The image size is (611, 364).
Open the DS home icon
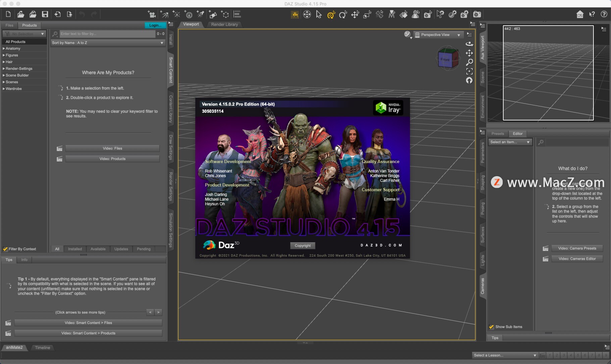coord(580,14)
